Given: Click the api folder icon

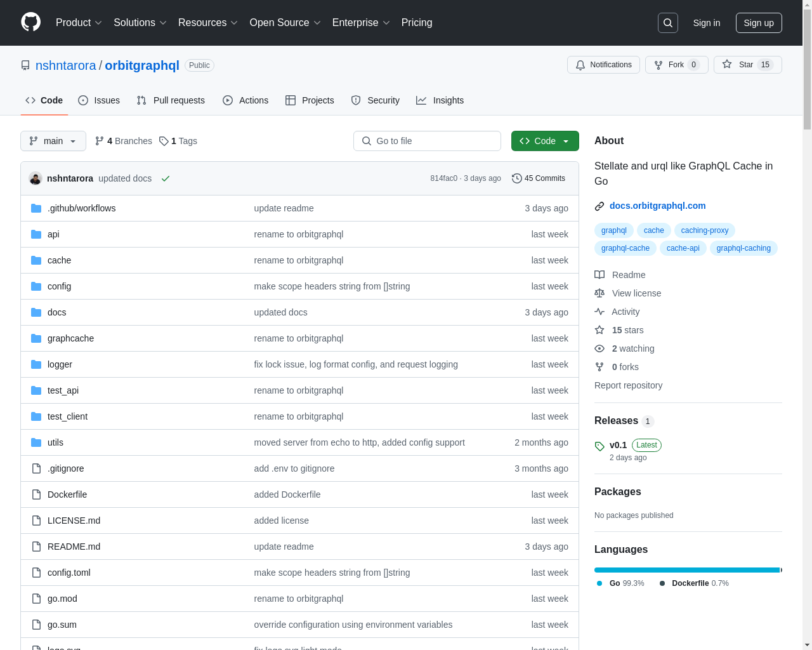Looking at the screenshot, I should click(x=36, y=234).
